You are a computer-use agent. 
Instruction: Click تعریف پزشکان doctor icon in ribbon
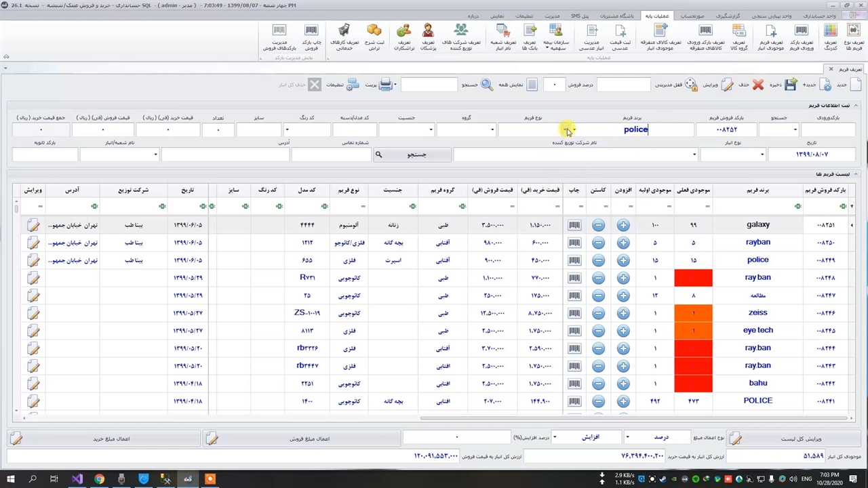coord(428,37)
